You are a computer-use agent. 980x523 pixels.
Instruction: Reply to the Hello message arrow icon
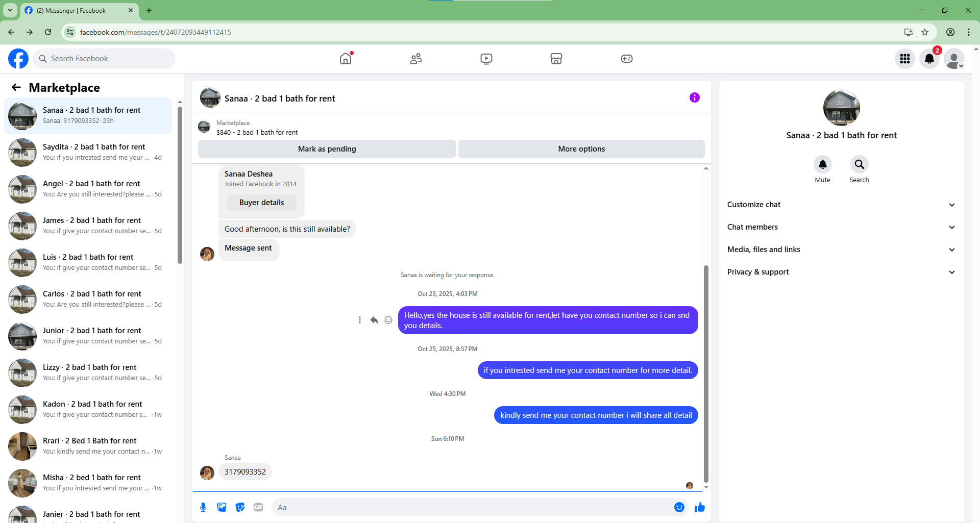coord(374,320)
